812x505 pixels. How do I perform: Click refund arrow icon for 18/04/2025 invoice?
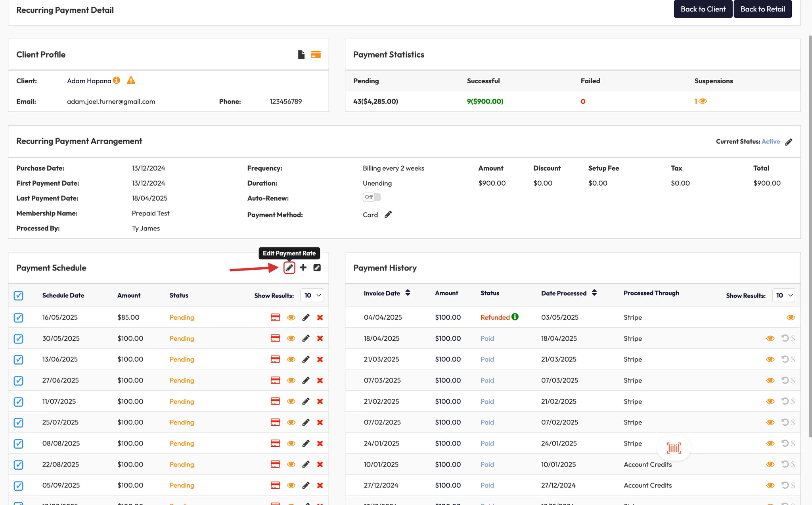click(785, 338)
